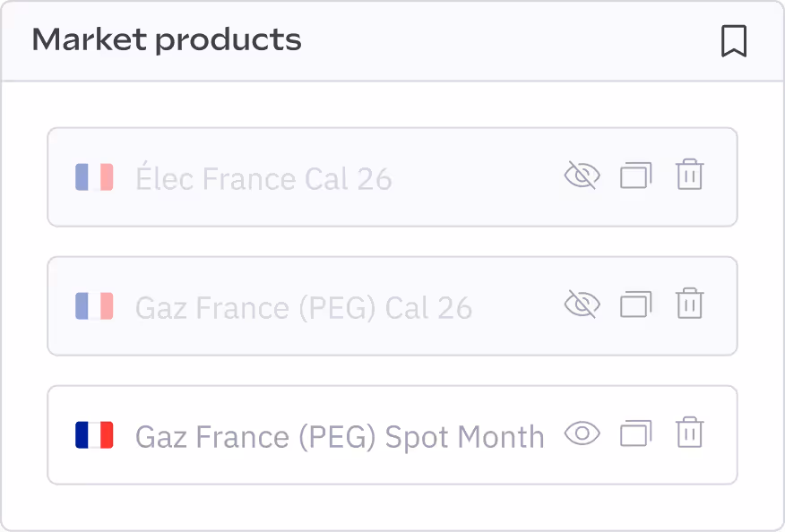Duplicate the Élec France Cal 26 product
The width and height of the screenshot is (785, 532).
(636, 176)
